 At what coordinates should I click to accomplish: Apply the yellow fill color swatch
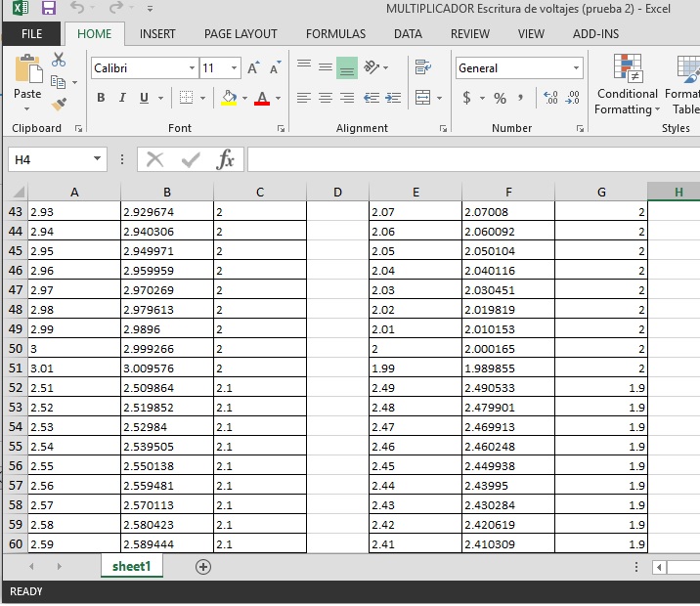[x=229, y=98]
